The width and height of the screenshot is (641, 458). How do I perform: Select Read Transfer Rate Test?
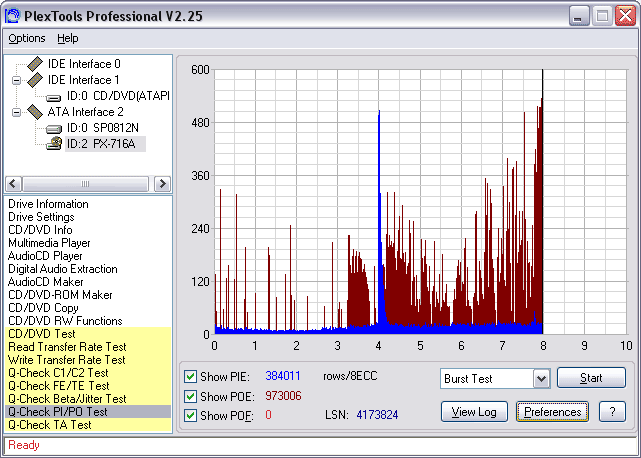[88, 347]
